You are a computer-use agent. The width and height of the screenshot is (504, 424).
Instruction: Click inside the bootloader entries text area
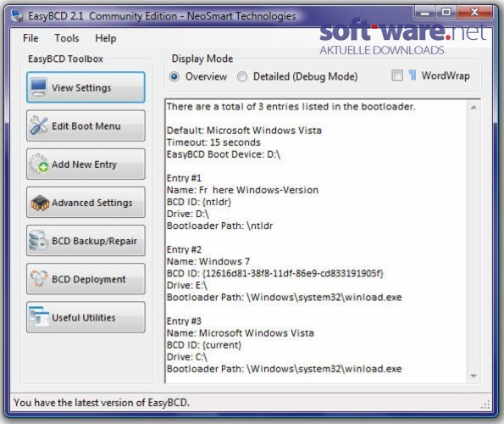316,241
